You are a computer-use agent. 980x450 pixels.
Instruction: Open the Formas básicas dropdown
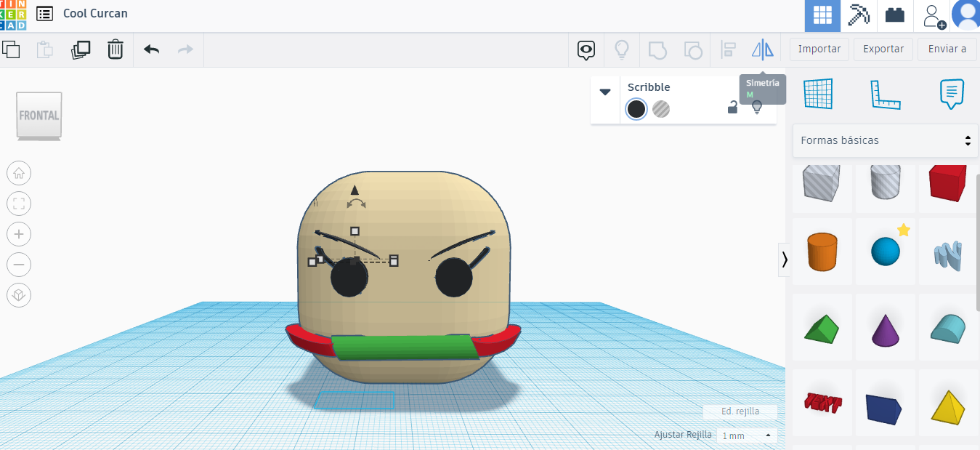(886, 140)
